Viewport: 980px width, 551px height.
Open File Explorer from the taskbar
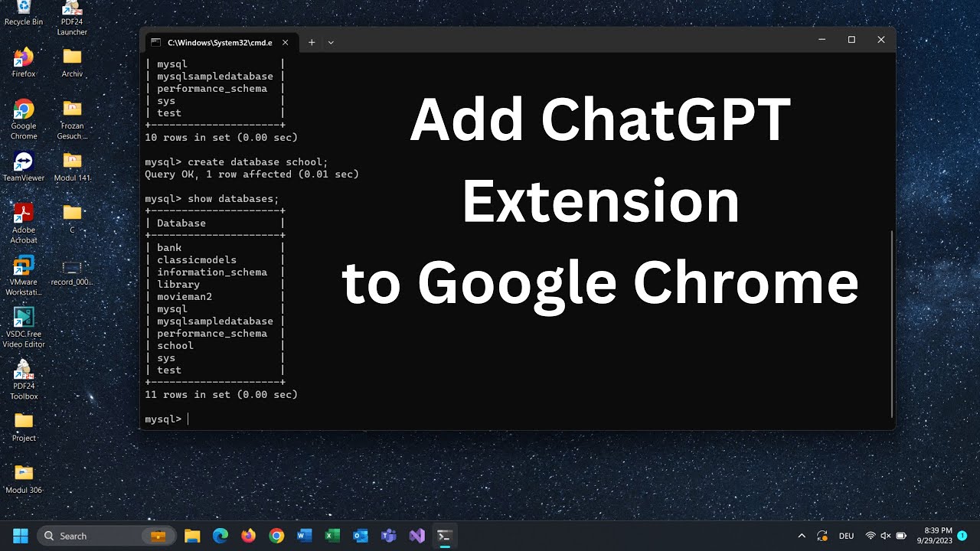(192, 536)
